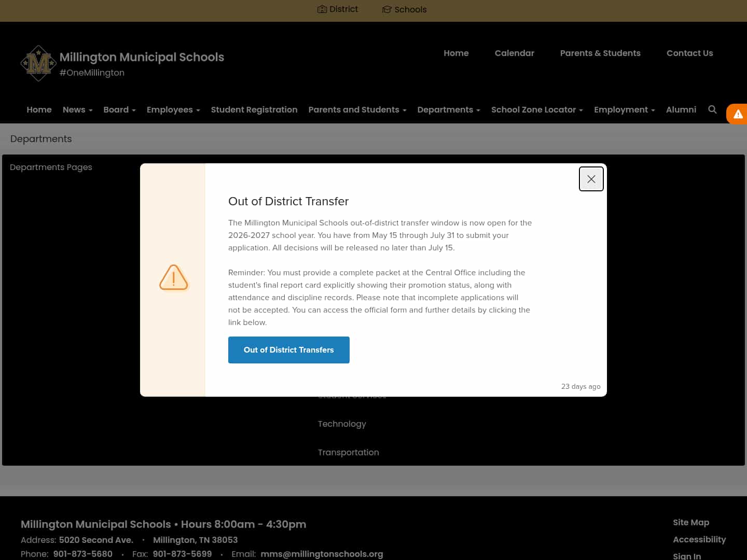
Task: Expand the School Zone Locator dropdown
Action: (x=537, y=109)
